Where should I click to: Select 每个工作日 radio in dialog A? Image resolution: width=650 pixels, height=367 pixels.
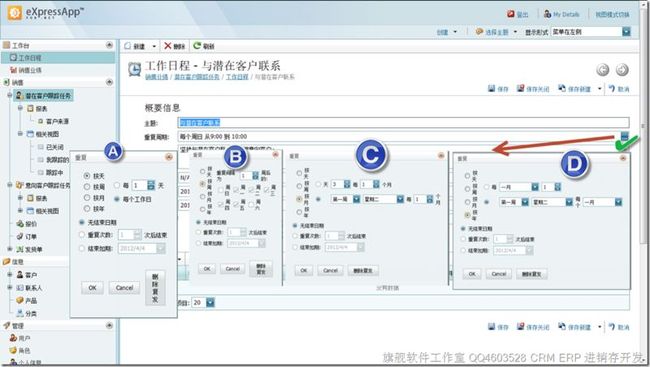point(117,199)
